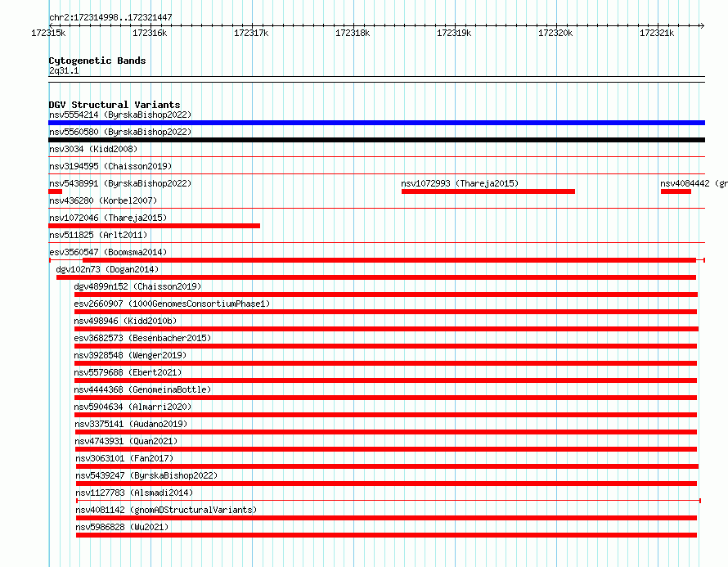Click the nsv5579688 (Ebert2021) label
The width and height of the screenshot is (728, 567).
point(128,372)
